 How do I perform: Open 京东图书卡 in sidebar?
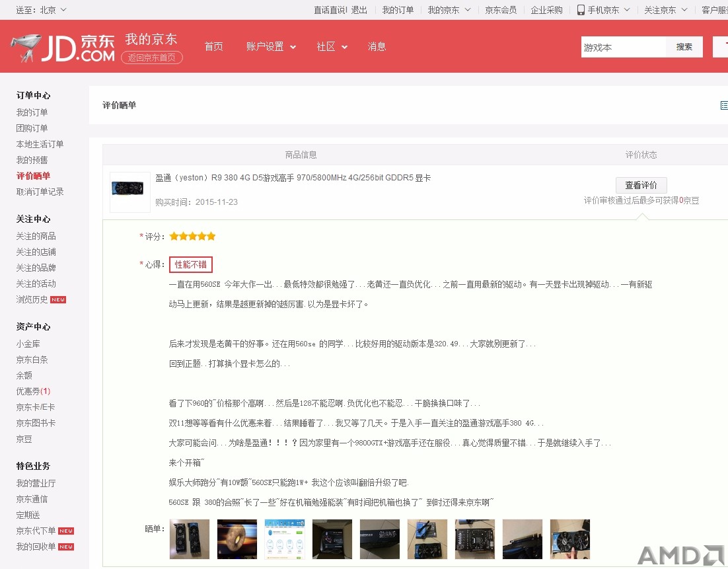tap(36, 423)
